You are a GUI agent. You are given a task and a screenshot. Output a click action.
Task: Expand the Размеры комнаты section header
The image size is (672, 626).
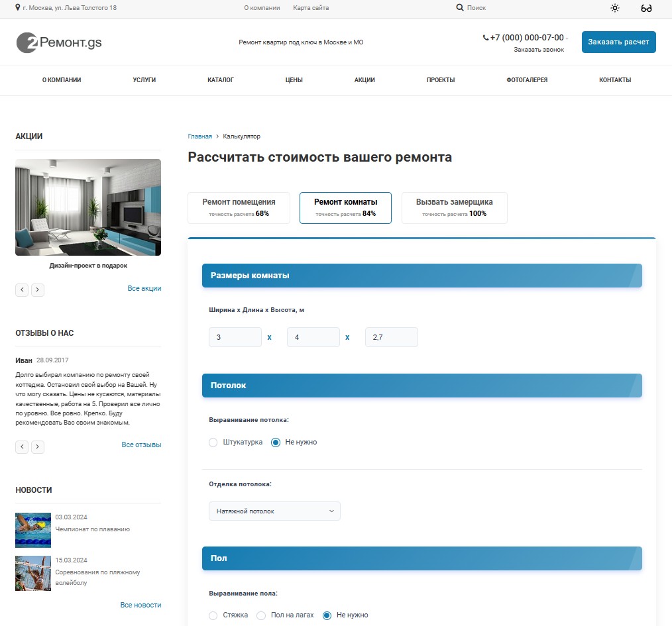421,275
